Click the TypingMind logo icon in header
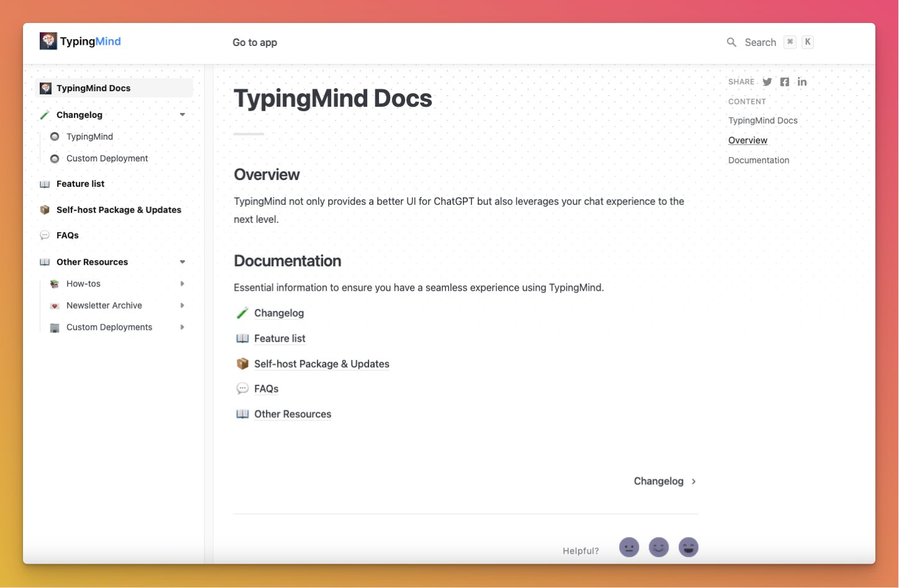The height and width of the screenshot is (588, 899). coord(48,41)
